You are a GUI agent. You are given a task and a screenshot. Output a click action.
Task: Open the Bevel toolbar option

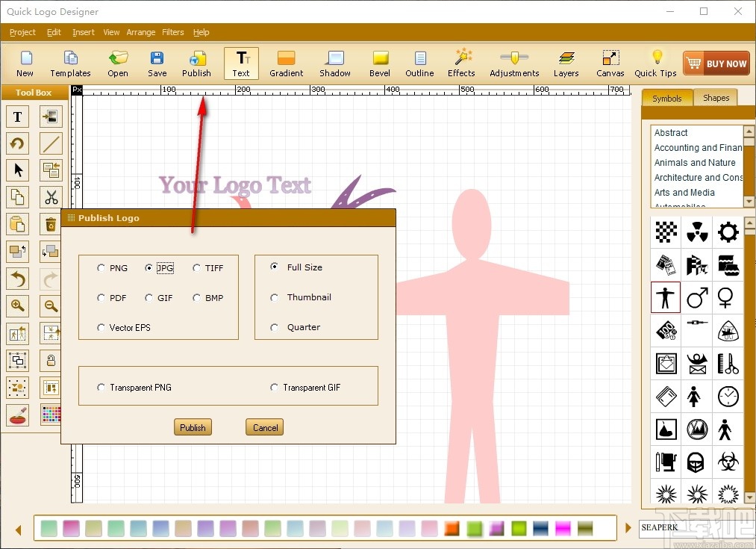(x=380, y=63)
